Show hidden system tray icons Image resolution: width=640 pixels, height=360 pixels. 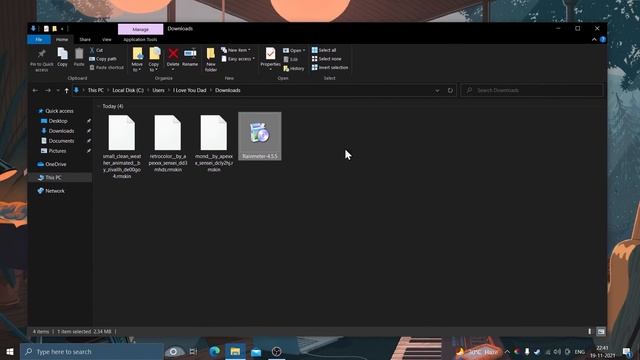pyautogui.click(x=507, y=352)
